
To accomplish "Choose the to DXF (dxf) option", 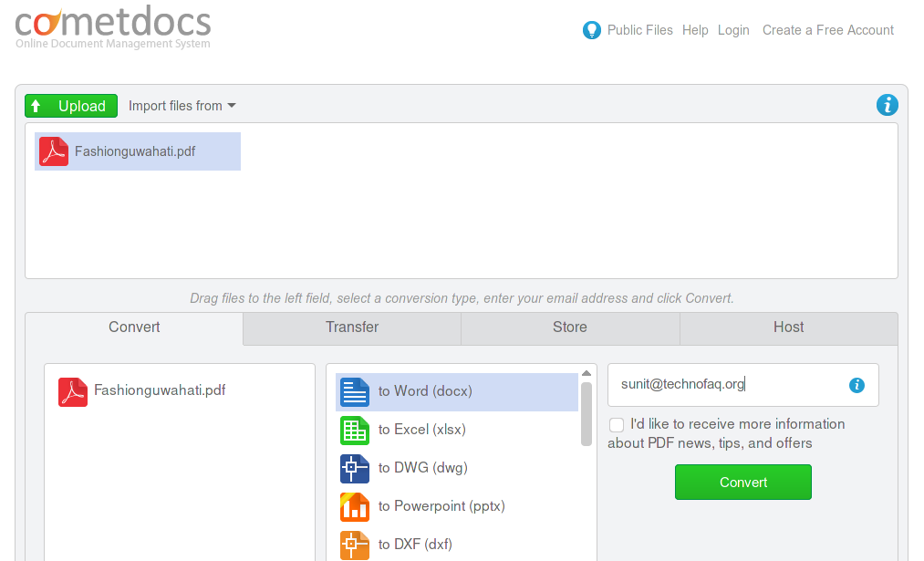I will (x=457, y=545).
